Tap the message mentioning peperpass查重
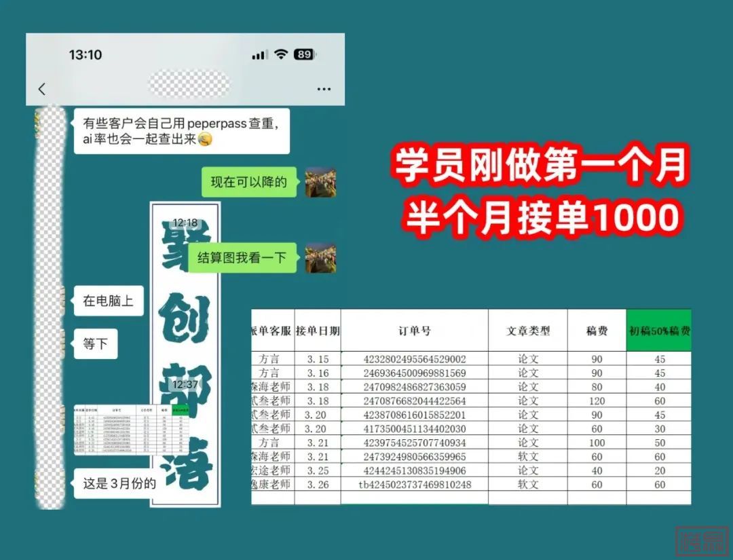 click(181, 131)
